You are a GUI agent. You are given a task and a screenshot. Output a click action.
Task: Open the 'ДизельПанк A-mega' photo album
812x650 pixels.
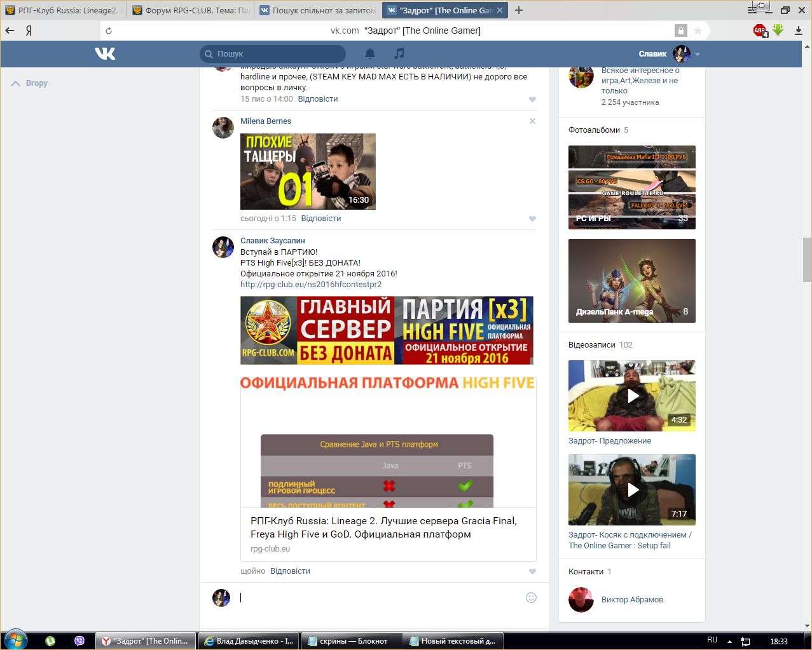pos(632,281)
